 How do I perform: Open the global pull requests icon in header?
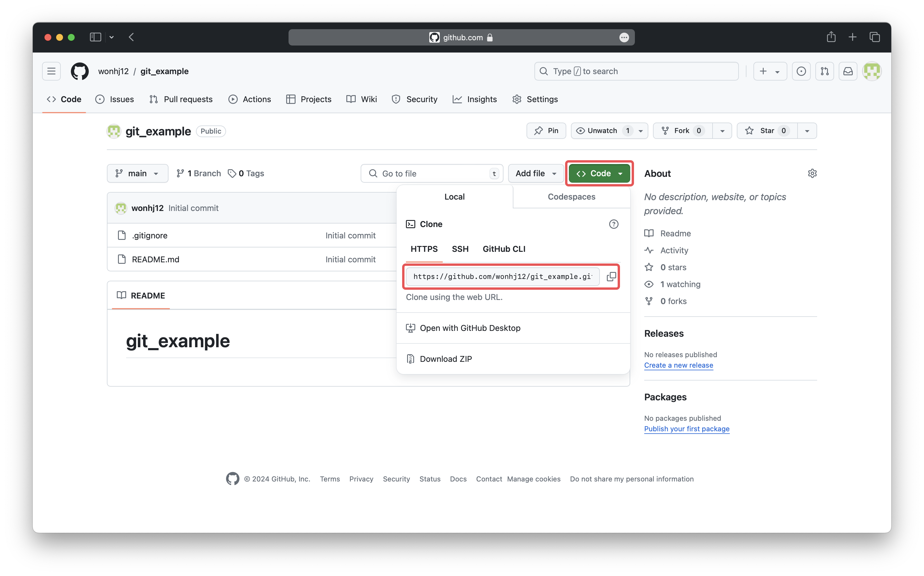[x=824, y=71]
